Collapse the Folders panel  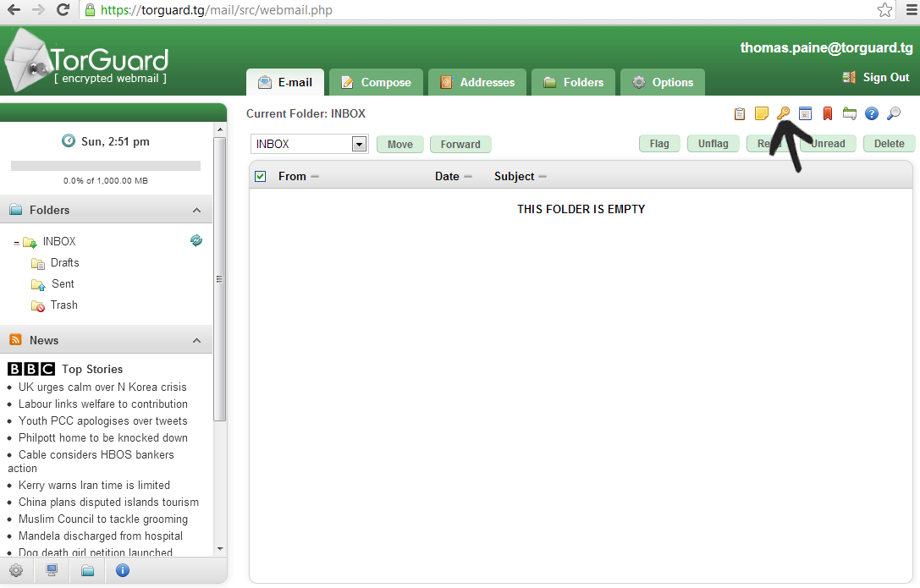point(196,210)
